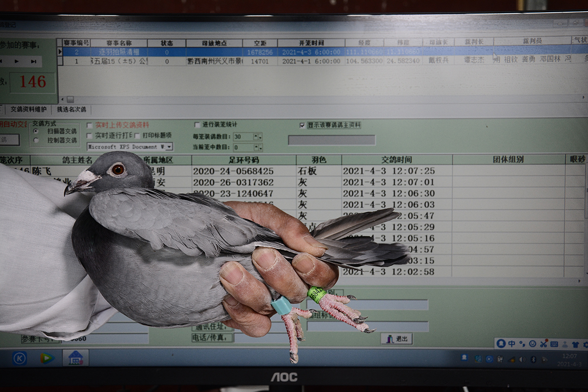Switch to the 交鸽资料维护 tab
This screenshot has width=588, height=392.
28,109
